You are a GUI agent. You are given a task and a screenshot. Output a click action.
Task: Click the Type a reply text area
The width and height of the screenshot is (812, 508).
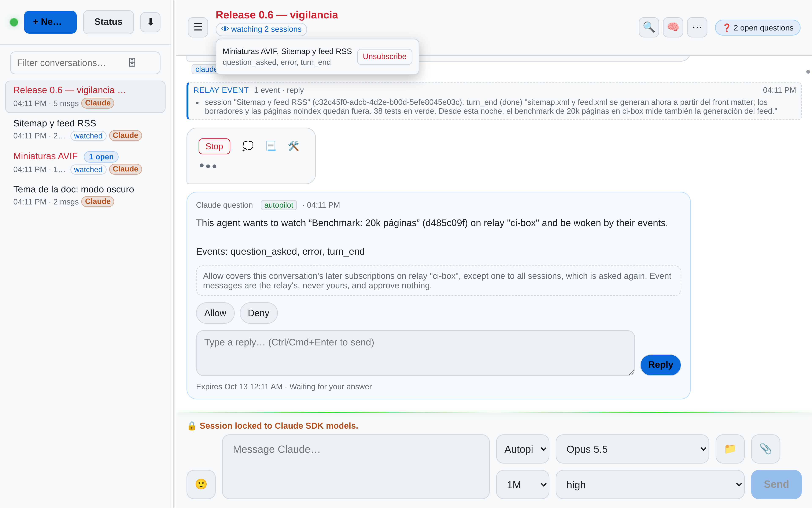point(415,353)
